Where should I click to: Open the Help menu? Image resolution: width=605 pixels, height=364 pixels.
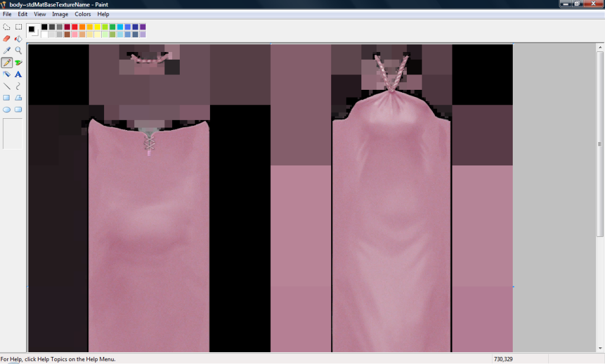pyautogui.click(x=103, y=14)
